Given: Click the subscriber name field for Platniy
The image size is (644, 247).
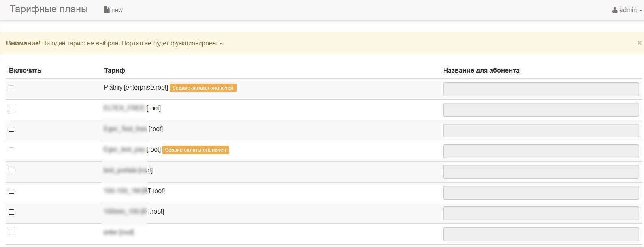Looking at the screenshot, I should (x=541, y=89).
